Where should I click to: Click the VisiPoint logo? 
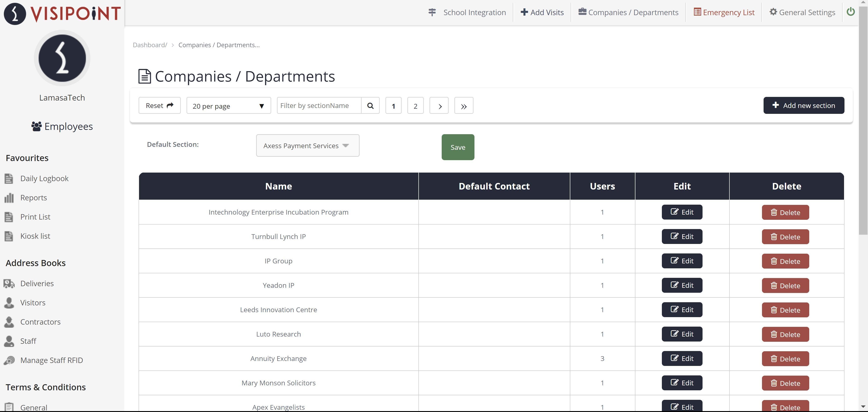coord(62,14)
